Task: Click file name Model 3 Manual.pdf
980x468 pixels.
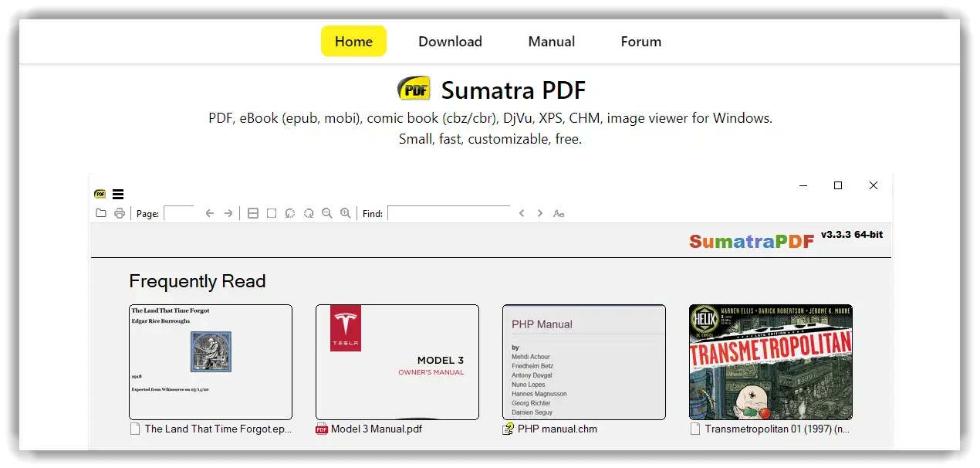Action: (x=377, y=429)
